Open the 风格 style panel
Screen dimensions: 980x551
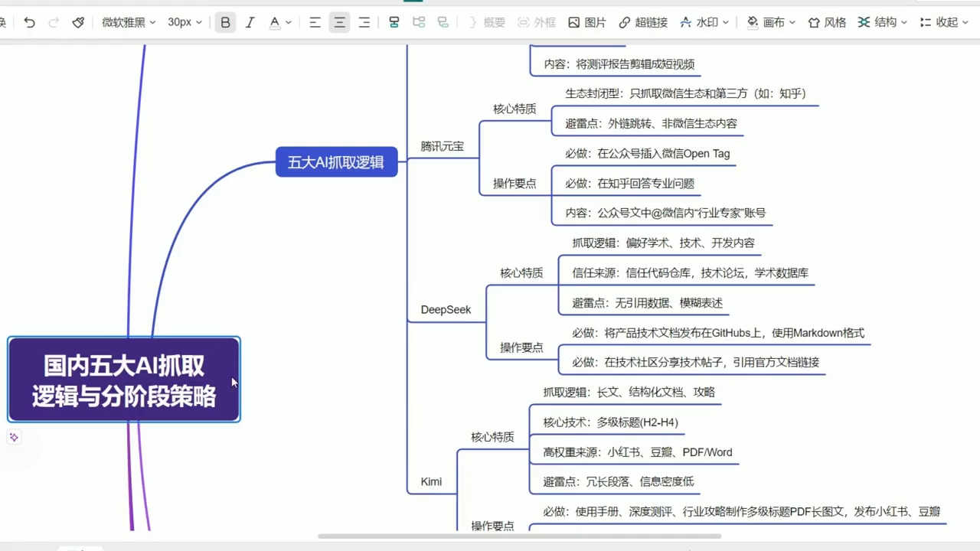[827, 22]
